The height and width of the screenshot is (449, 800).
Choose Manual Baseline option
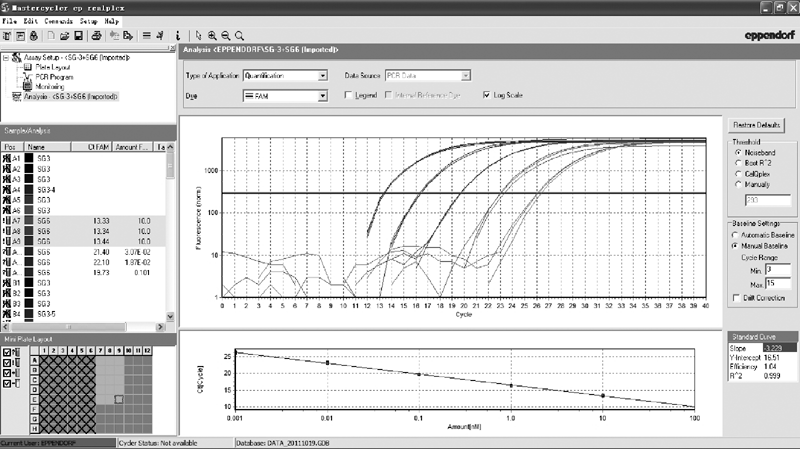click(735, 246)
